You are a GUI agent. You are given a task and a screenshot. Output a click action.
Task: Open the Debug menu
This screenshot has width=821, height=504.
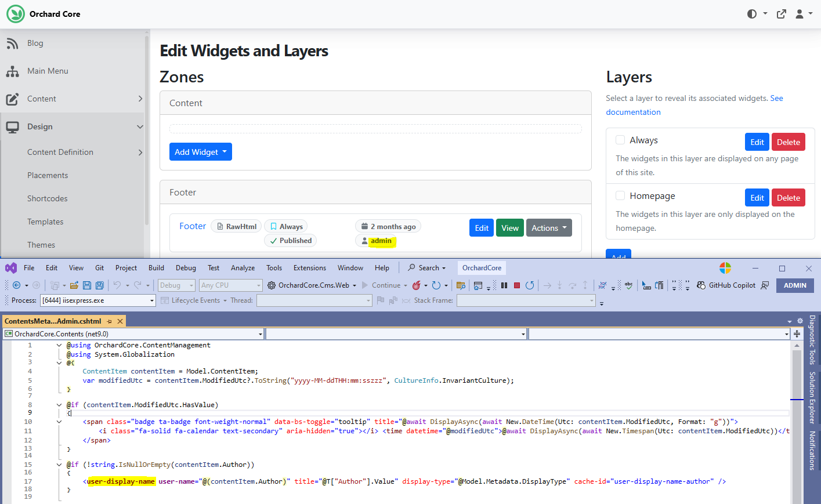click(x=186, y=268)
